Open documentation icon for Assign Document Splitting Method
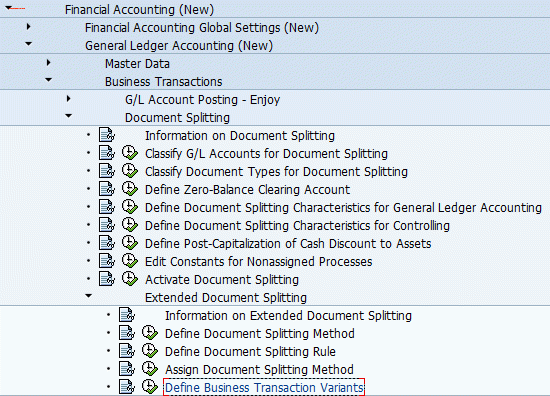Image resolution: width=550 pixels, height=396 pixels. pyautogui.click(x=127, y=369)
